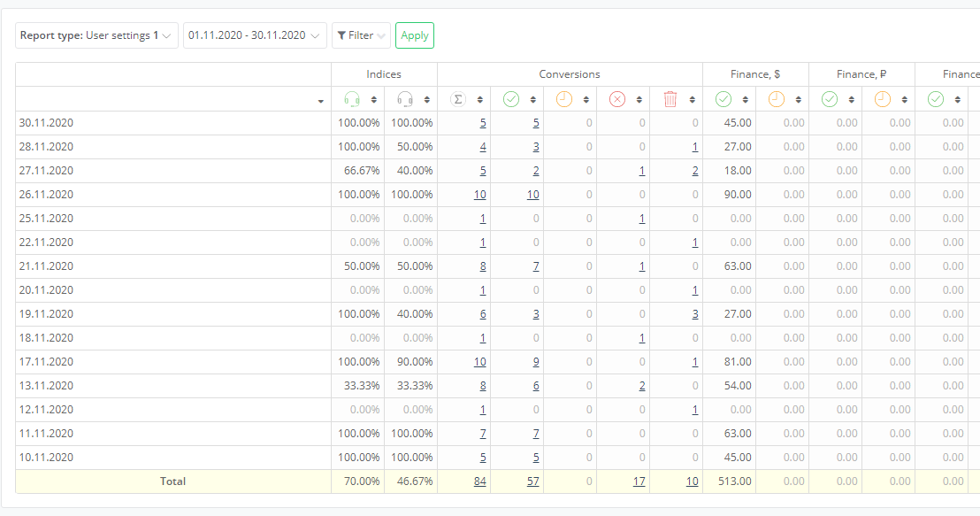Image resolution: width=980 pixels, height=516 pixels.
Task: Click the green headset Indices column icon
Action: tap(352, 100)
